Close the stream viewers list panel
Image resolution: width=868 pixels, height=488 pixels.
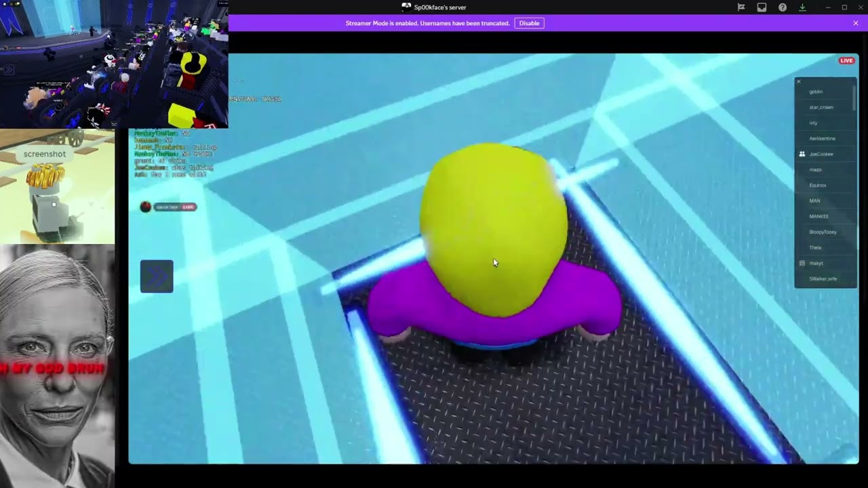coord(799,81)
